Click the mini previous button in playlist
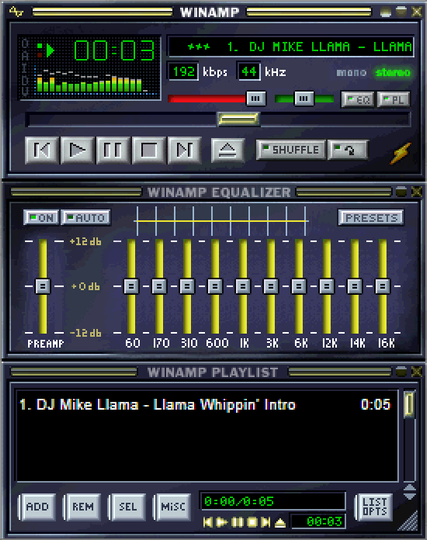The image size is (427, 540). point(208,522)
